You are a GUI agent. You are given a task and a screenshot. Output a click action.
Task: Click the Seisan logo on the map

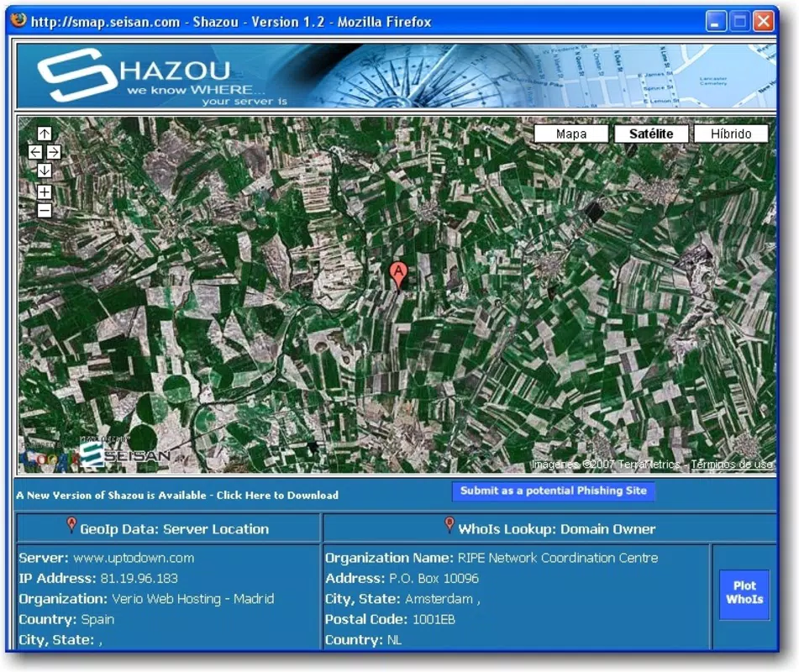pyautogui.click(x=125, y=454)
